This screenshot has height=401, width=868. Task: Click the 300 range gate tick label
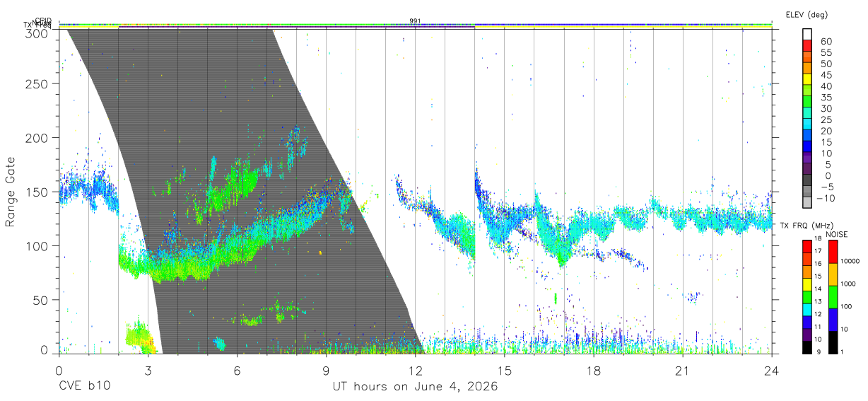click(37, 33)
